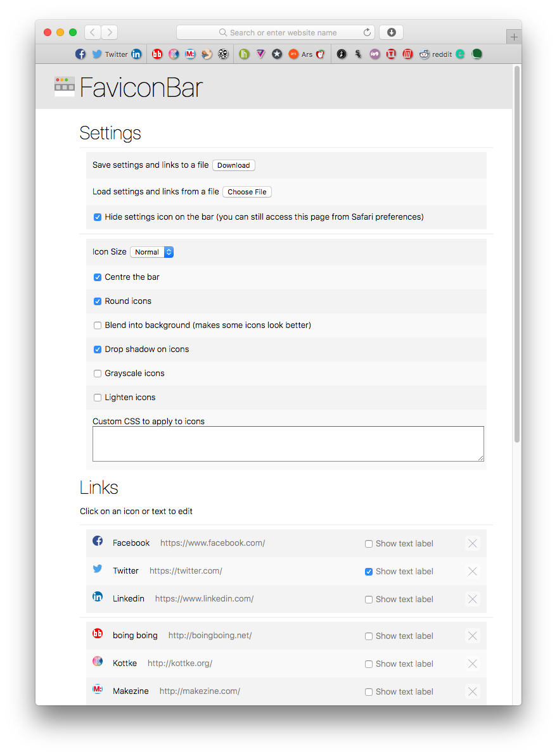Viewport: 557px width, 756px height.
Task: Open the reddit alien favicon in the bar
Action: [x=425, y=54]
